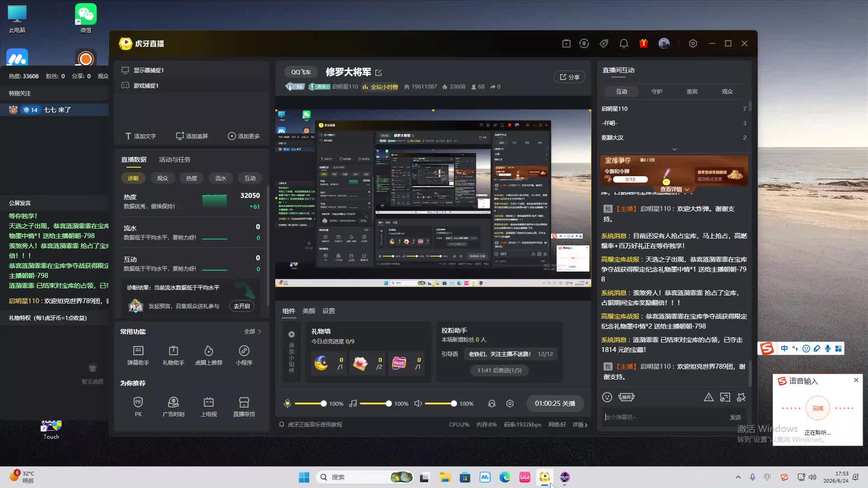868x488 pixels.
Task: Select the 美颜 tab
Action: click(309, 311)
